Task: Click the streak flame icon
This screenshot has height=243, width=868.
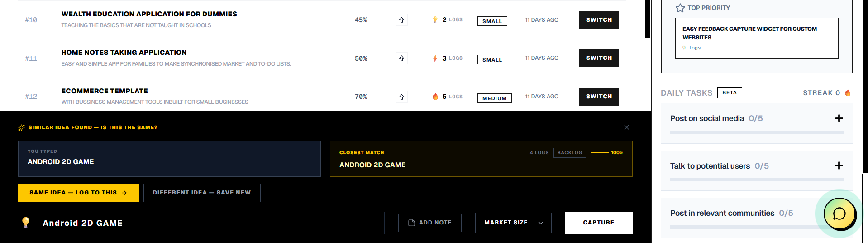Action: pyautogui.click(x=848, y=93)
